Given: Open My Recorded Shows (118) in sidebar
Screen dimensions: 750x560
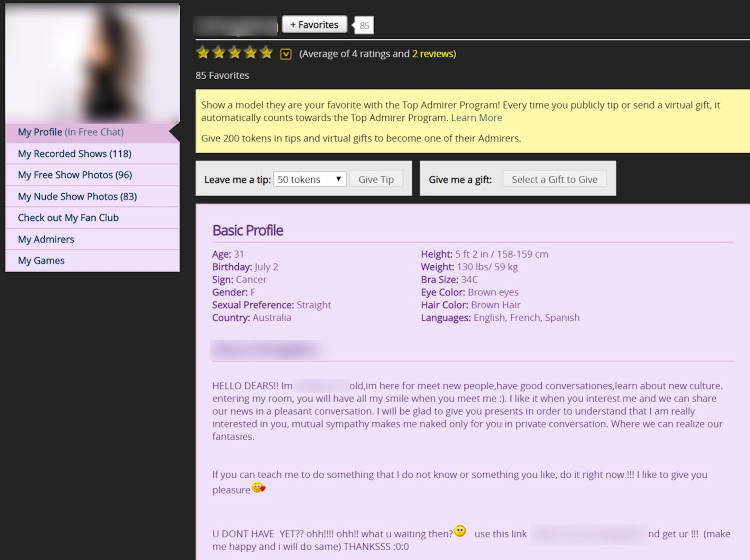Looking at the screenshot, I should 75,154.
